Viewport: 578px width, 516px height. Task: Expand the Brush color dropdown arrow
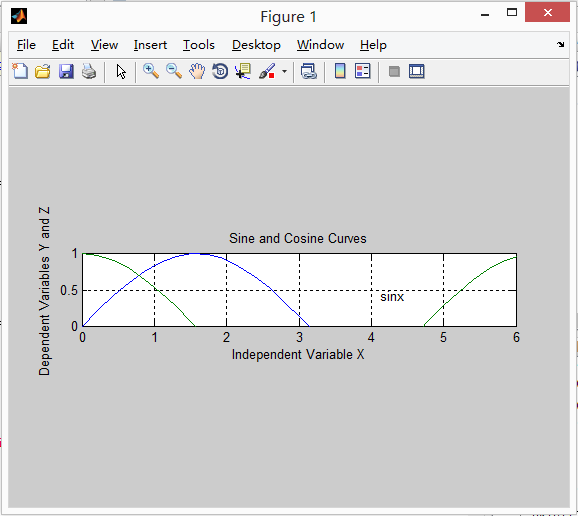click(x=284, y=72)
